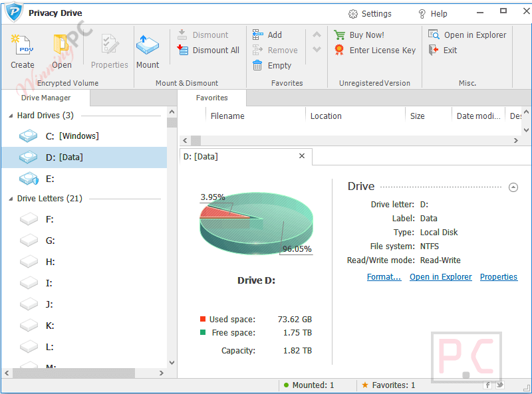Click Open in Explorer in ribbon
This screenshot has height=394, width=532.
[467, 35]
